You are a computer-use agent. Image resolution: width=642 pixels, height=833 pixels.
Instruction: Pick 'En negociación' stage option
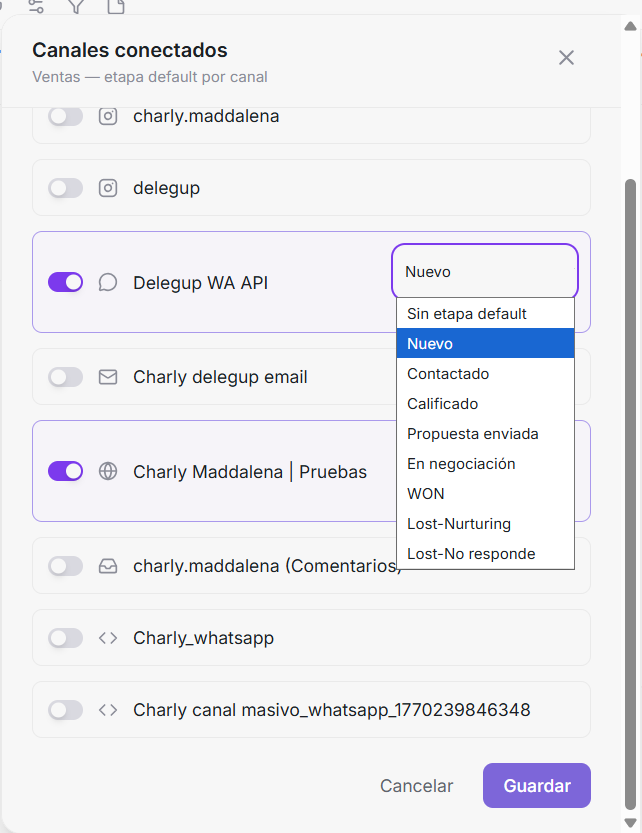(485, 463)
